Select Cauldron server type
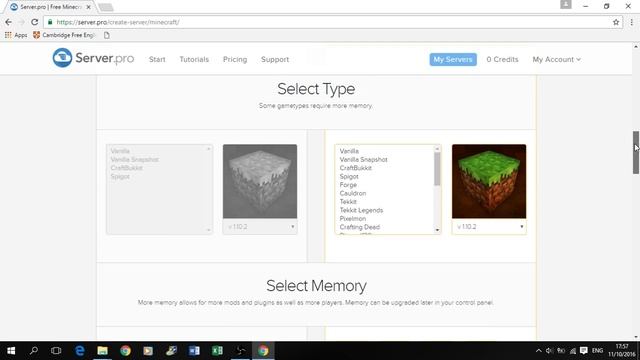This screenshot has width=640, height=360. (x=353, y=193)
